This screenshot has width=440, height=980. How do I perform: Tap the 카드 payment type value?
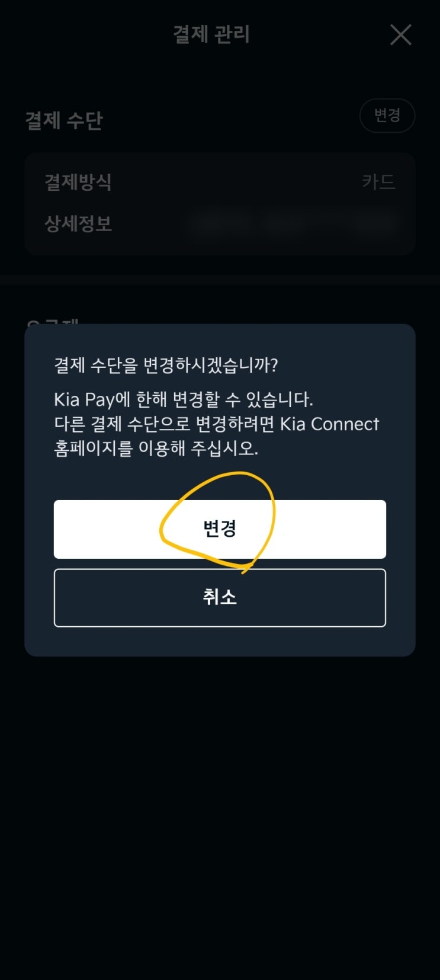378,182
